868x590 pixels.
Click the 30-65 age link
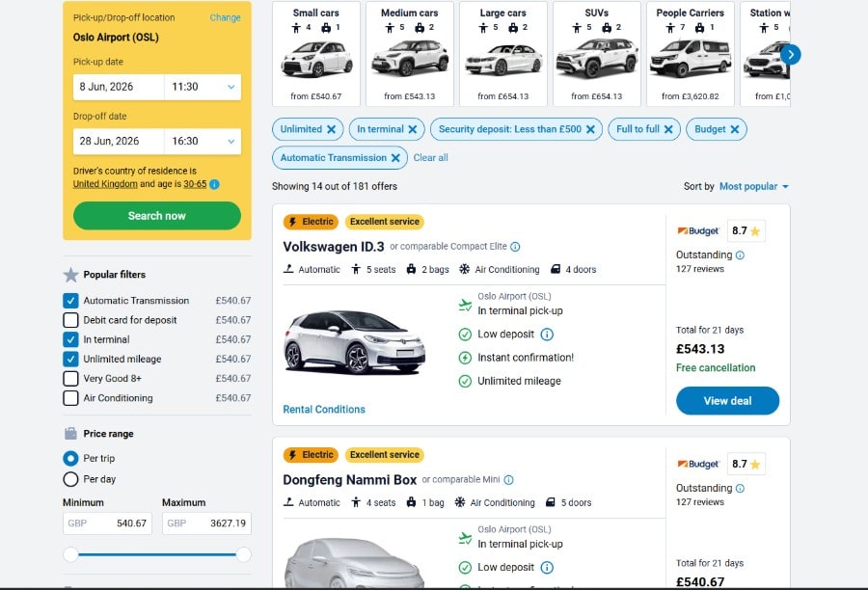195,184
